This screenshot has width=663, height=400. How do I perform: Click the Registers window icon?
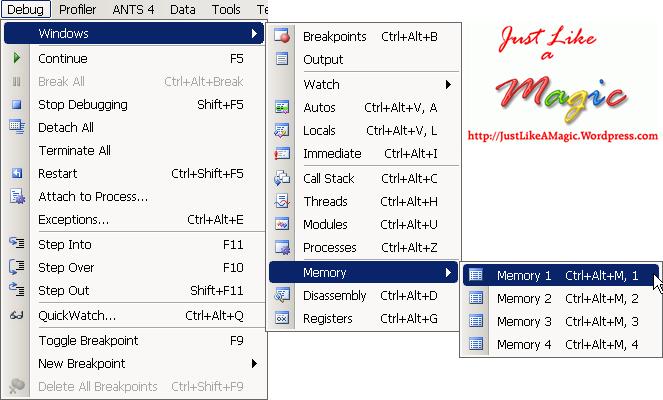tap(282, 318)
